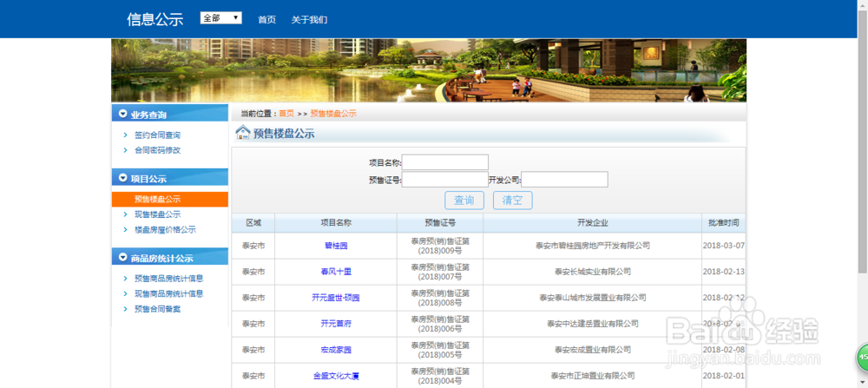Open 预售商品房统计信息 in sidebar
The width and height of the screenshot is (868, 388).
169,279
